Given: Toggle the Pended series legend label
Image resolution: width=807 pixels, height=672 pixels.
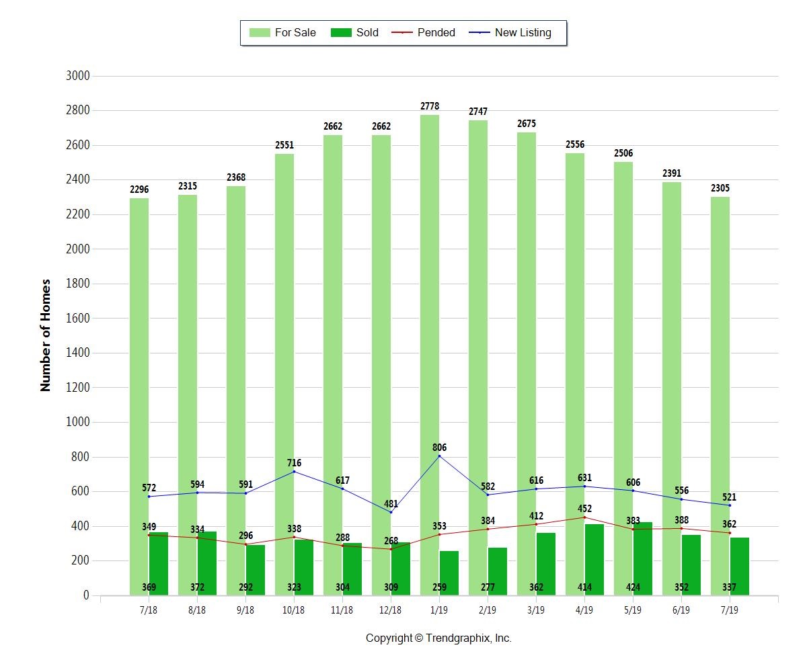Looking at the screenshot, I should click(x=436, y=33).
